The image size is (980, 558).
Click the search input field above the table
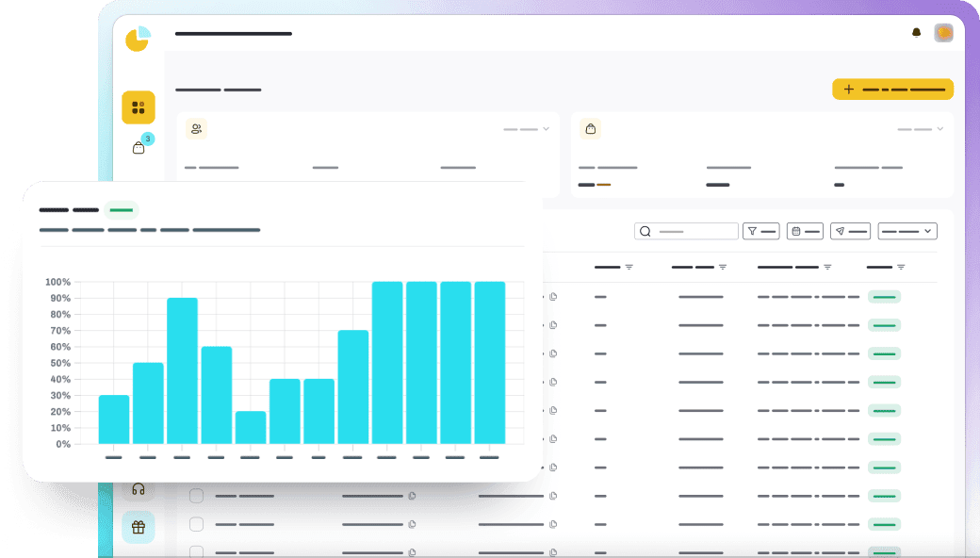[686, 231]
